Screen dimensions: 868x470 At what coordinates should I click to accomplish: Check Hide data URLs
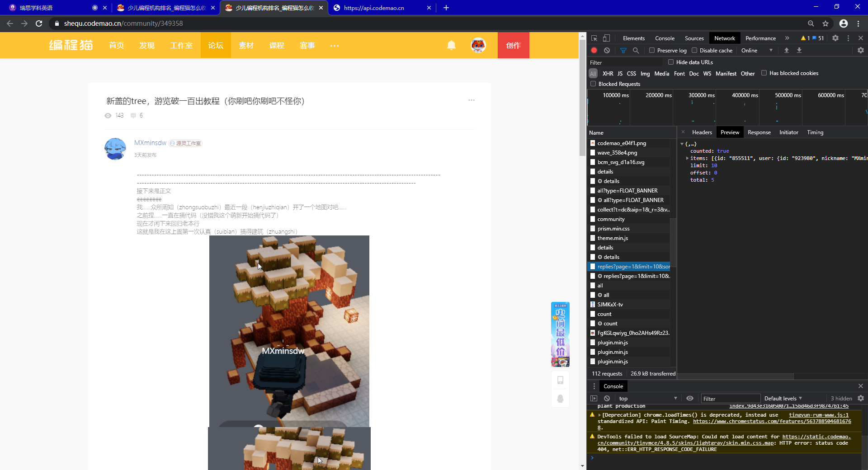click(671, 62)
